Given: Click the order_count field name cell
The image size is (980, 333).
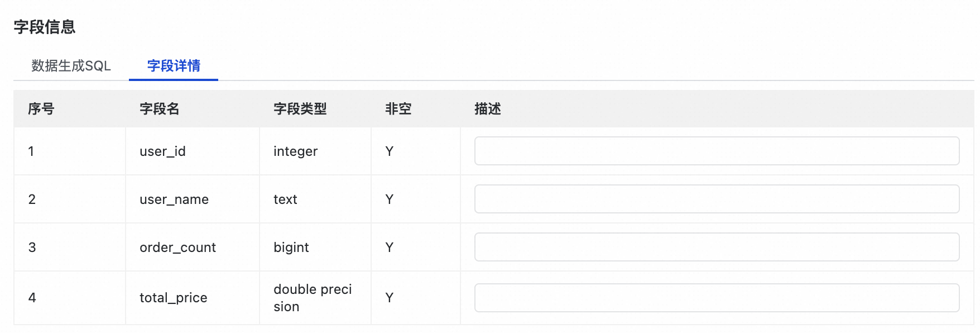Looking at the screenshot, I should (177, 248).
